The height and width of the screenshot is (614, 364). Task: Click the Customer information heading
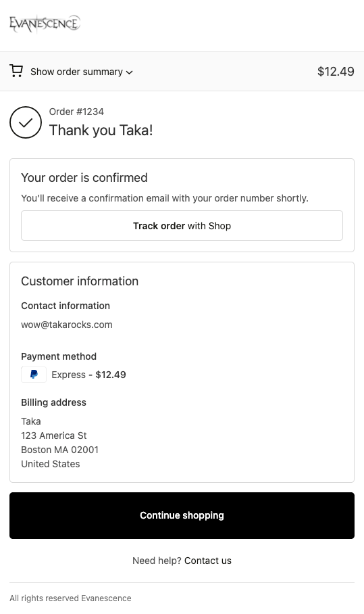pos(80,281)
